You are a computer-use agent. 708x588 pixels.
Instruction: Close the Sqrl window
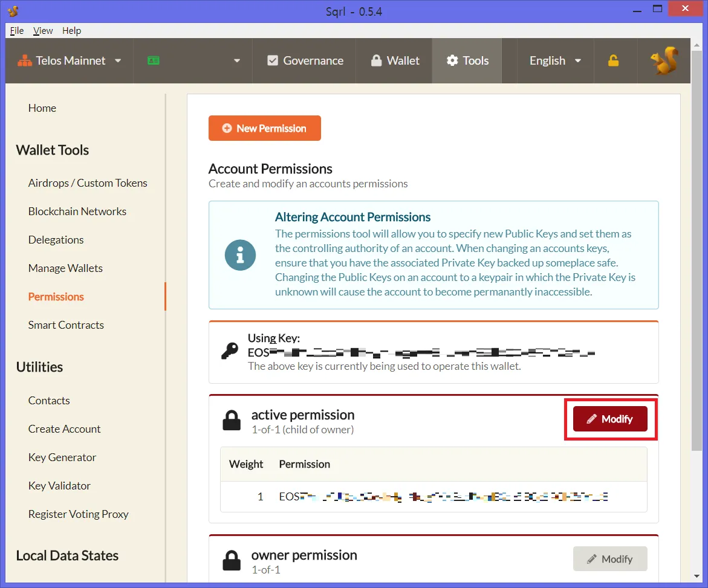point(685,8)
